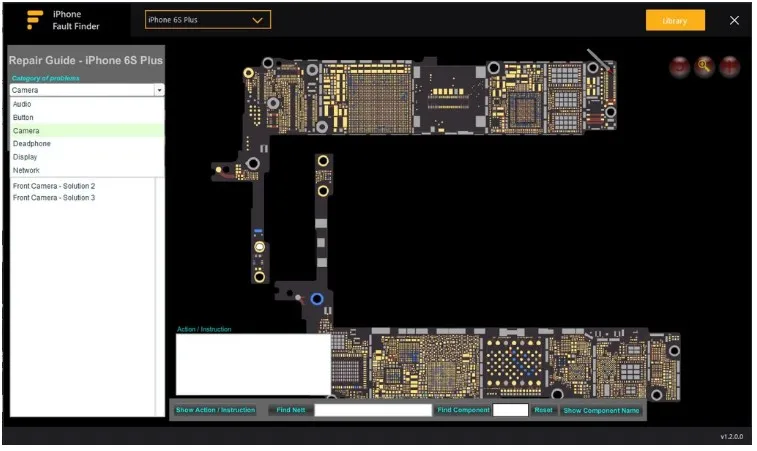Activate the magnifier zoom icon
This screenshot has width=757, height=451.
(x=704, y=67)
